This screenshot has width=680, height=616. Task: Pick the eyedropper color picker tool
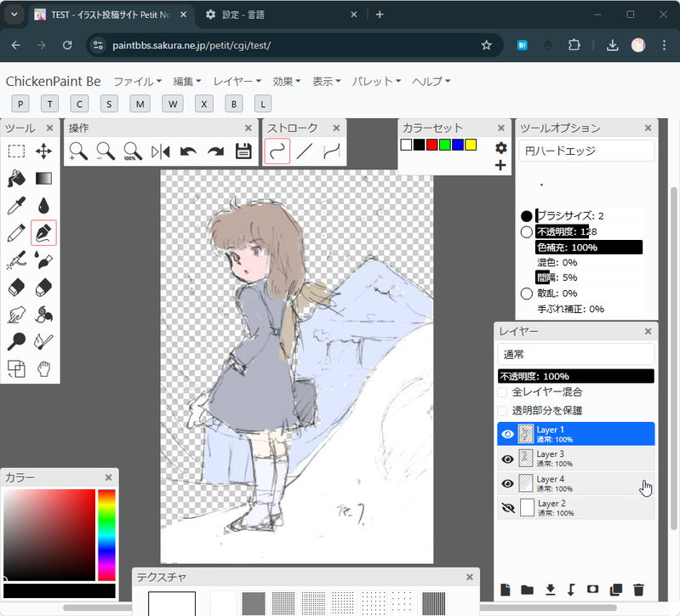16,206
